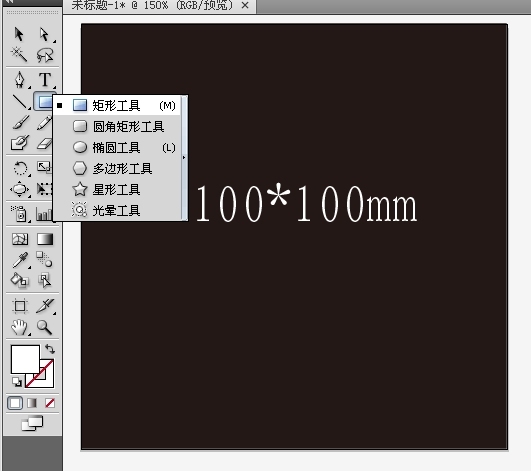Select the Blob Brush tool
Image resolution: width=531 pixels, height=471 pixels.
(x=20, y=143)
